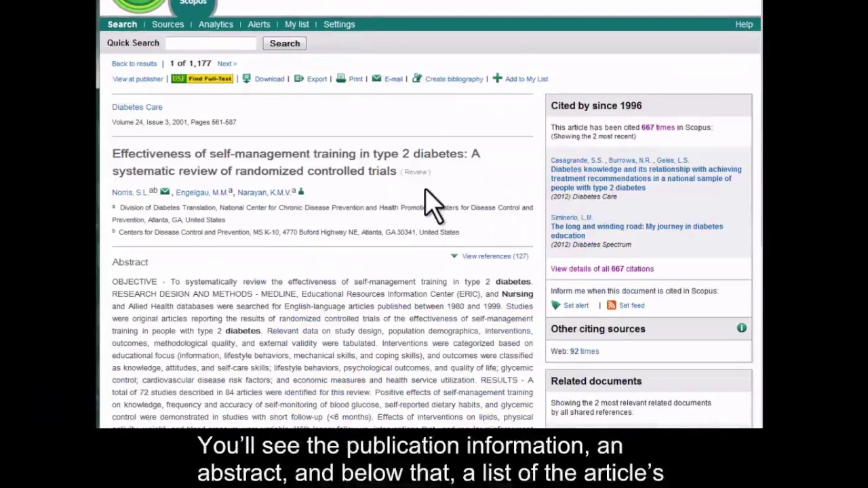Go to My list tab
Image resolution: width=868 pixels, height=488 pixels.
coord(296,24)
